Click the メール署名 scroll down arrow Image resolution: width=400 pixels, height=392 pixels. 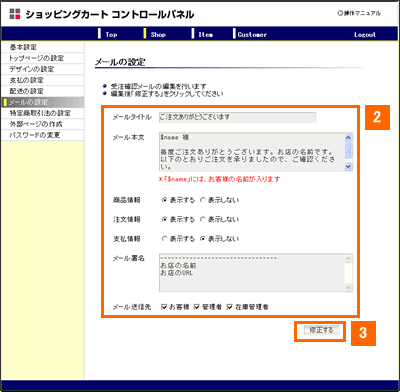349,288
